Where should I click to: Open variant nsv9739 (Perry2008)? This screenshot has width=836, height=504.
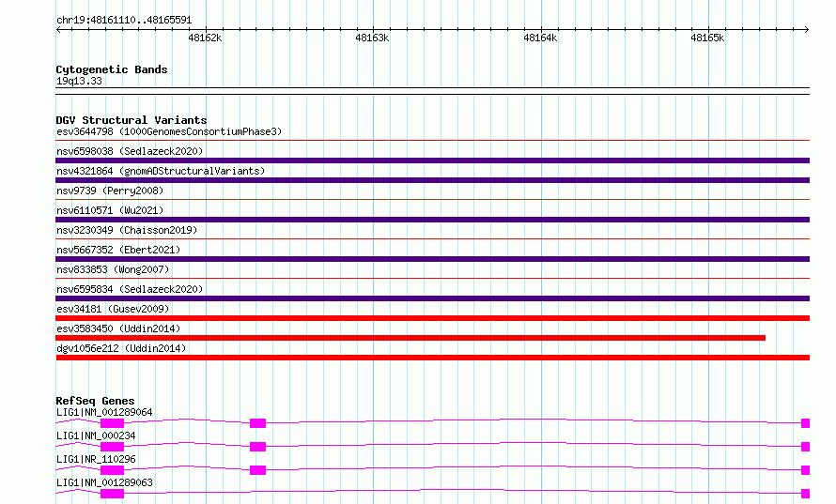110,191
